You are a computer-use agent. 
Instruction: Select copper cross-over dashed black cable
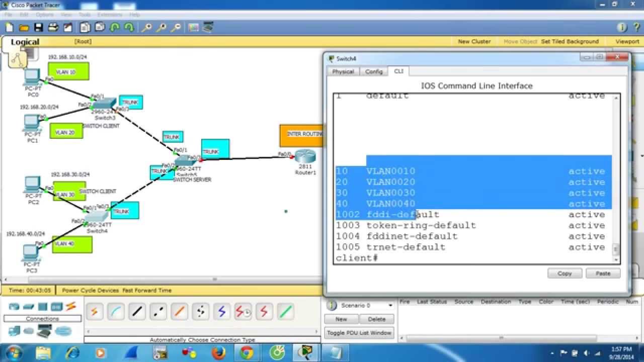pos(158,312)
